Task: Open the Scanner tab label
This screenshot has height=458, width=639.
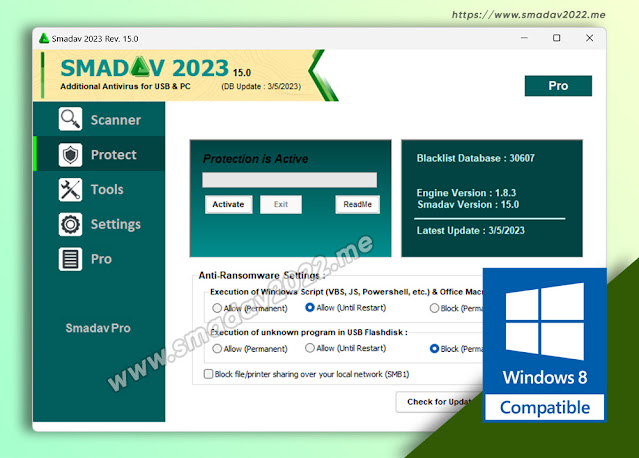Action: coord(116,120)
